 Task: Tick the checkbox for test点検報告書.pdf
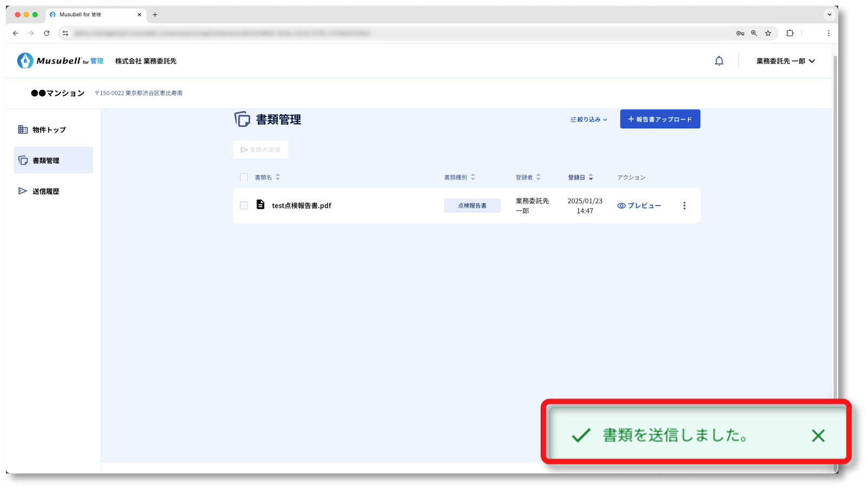(x=244, y=206)
